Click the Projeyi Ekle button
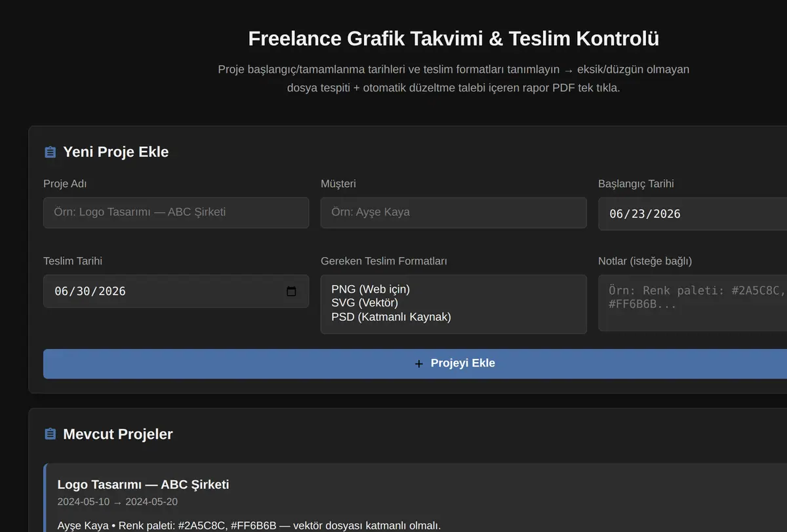Image resolution: width=787 pixels, height=532 pixels. click(x=415, y=363)
